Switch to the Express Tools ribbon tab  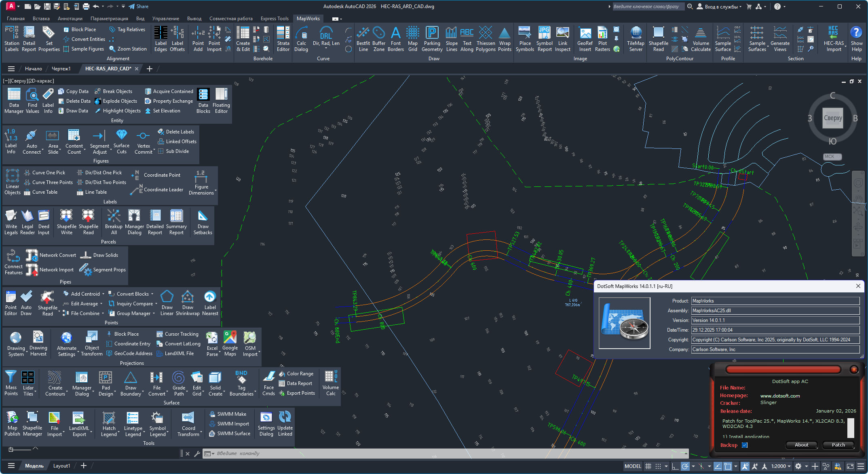[275, 19]
